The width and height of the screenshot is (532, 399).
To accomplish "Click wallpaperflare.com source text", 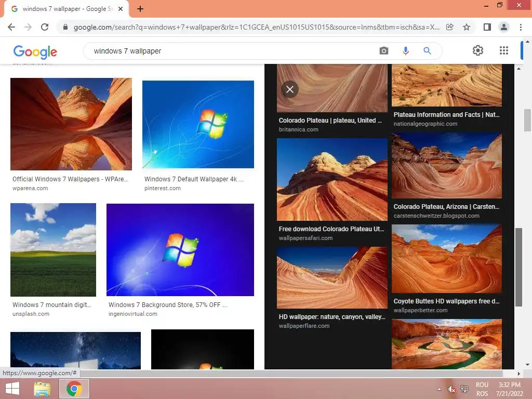I will (x=304, y=326).
